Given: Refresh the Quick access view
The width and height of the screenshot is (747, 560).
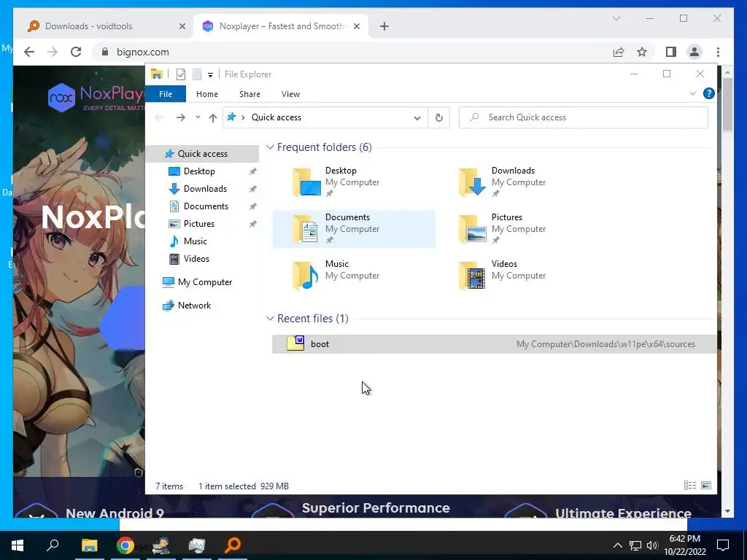Looking at the screenshot, I should click(438, 117).
